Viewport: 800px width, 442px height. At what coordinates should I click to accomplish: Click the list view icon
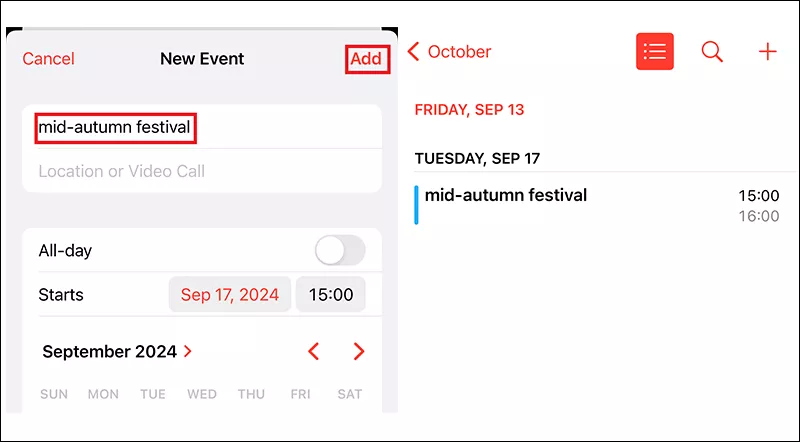tap(655, 52)
